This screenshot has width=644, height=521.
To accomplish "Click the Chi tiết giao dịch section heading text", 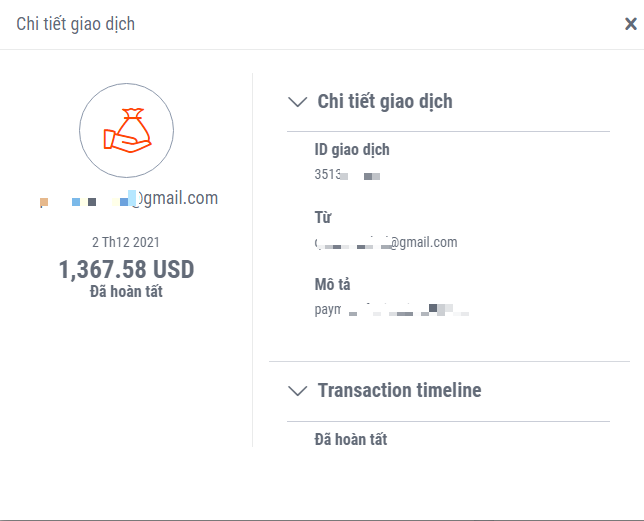I will point(385,101).
